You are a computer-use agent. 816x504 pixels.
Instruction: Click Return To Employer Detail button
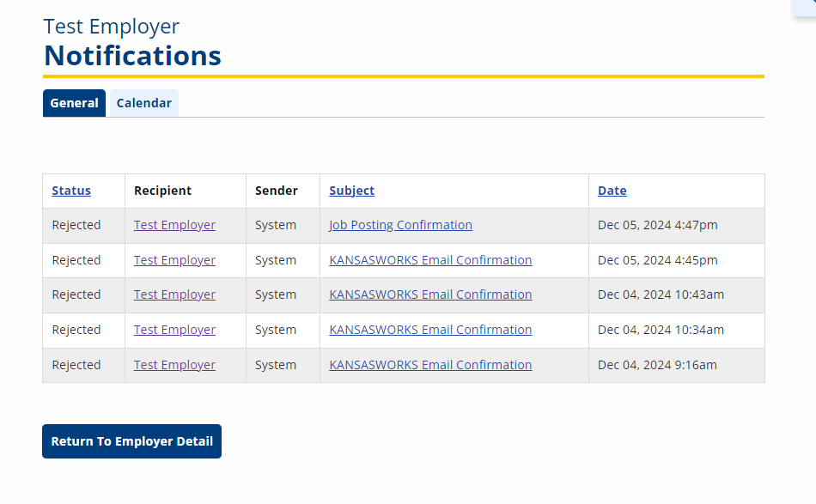point(131,441)
